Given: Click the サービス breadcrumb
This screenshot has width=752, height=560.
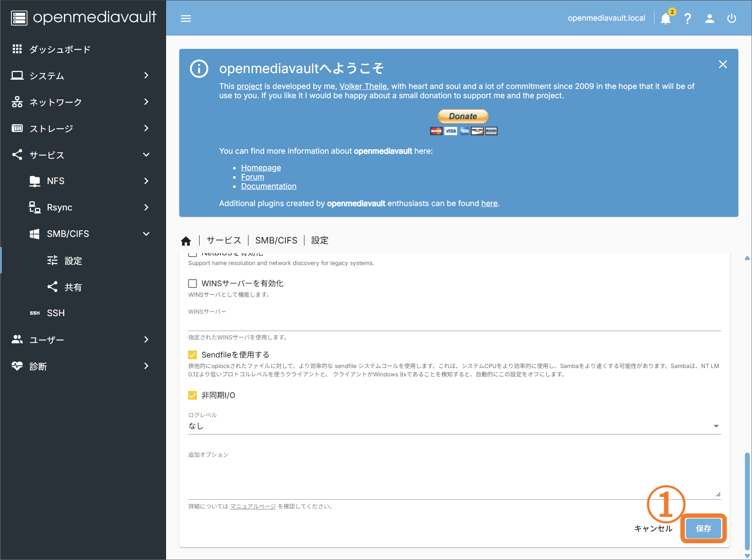Looking at the screenshot, I should tap(224, 240).
